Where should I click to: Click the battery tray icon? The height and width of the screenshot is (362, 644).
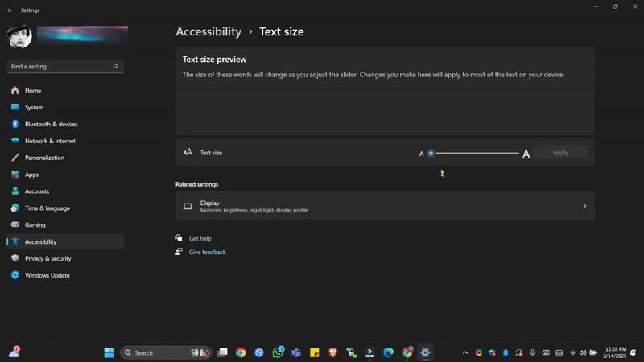point(593,352)
